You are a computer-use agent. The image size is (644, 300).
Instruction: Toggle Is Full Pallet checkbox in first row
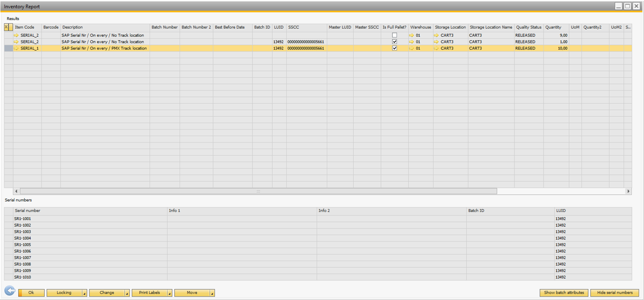click(394, 35)
